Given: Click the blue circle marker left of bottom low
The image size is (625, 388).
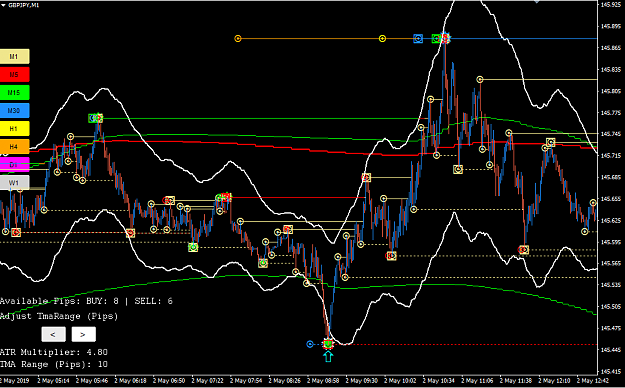Looking at the screenshot, I should (x=310, y=344).
